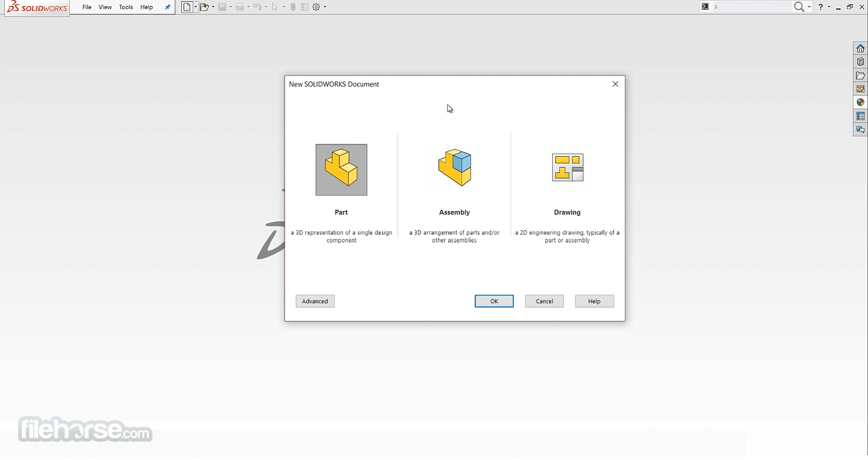
Task: Click the Cancel button in dialog
Action: click(544, 301)
